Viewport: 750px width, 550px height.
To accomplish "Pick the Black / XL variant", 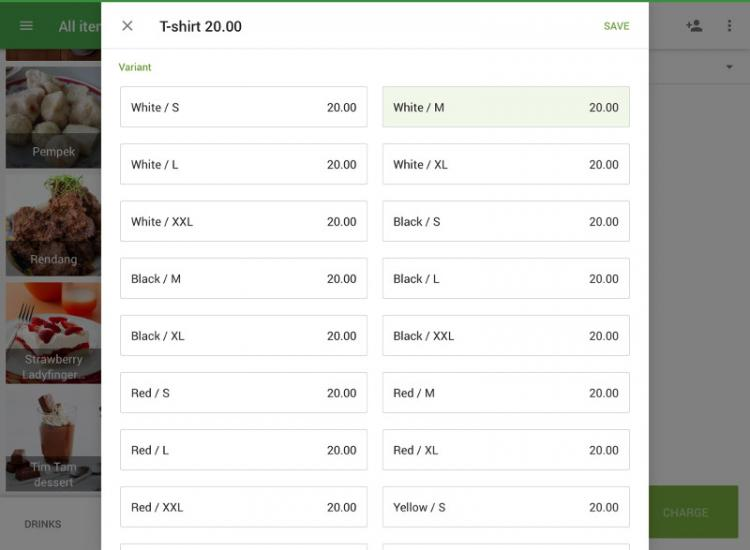I will (x=243, y=336).
